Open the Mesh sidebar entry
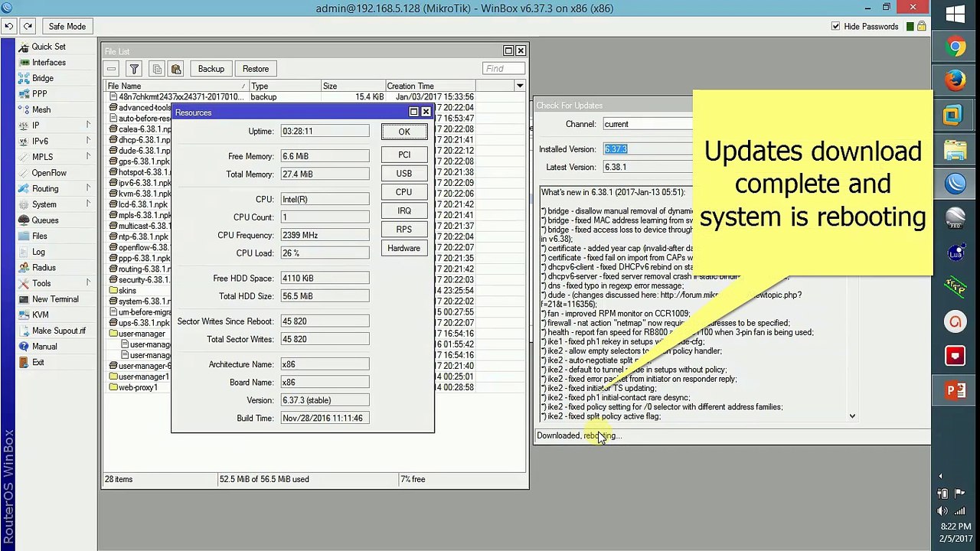This screenshot has width=980, height=551. [41, 109]
